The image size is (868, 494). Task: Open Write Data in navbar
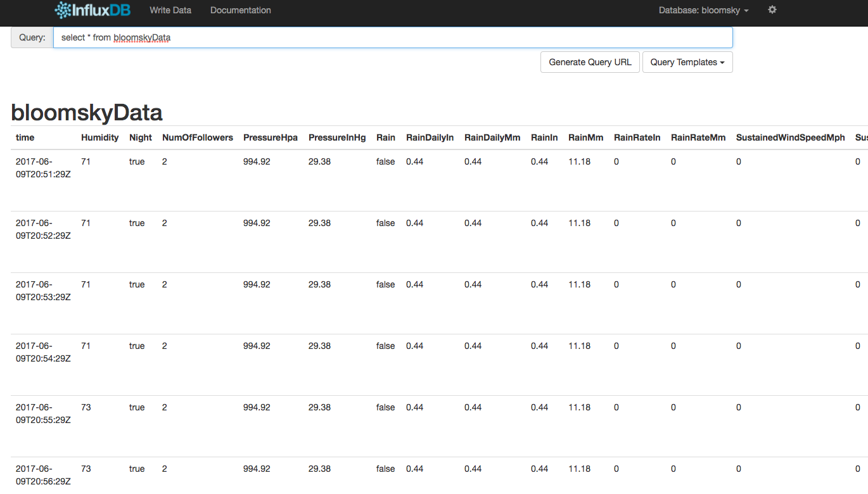click(170, 10)
